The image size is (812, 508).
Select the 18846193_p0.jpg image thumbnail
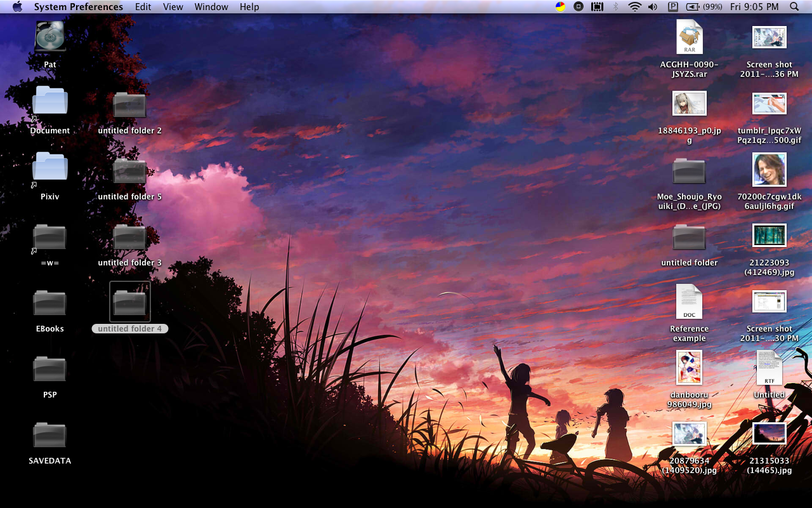pyautogui.click(x=690, y=103)
